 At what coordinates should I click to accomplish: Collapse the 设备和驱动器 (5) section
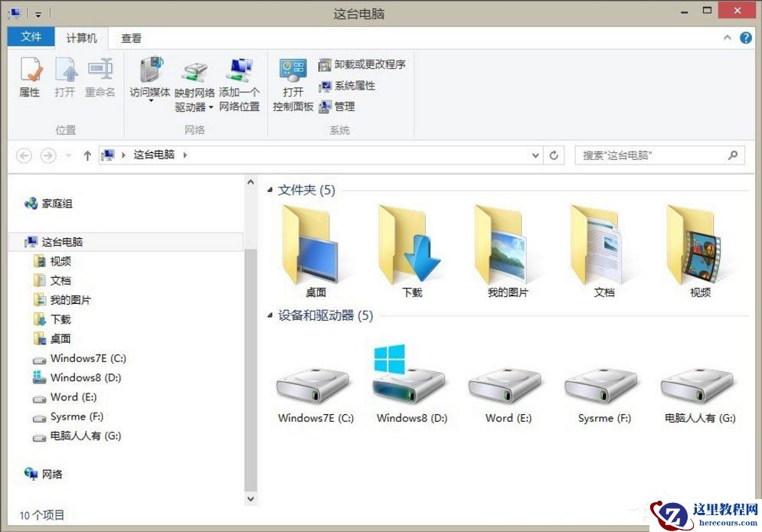(270, 315)
